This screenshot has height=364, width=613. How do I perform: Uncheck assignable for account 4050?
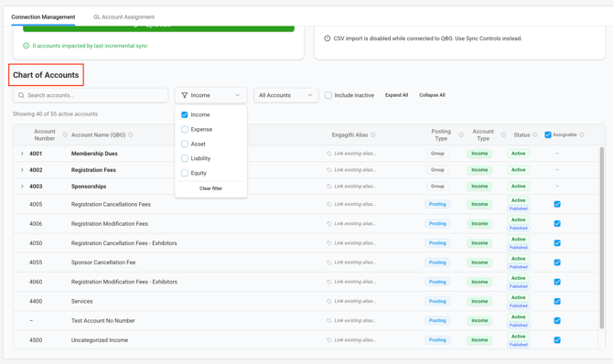[x=557, y=242]
